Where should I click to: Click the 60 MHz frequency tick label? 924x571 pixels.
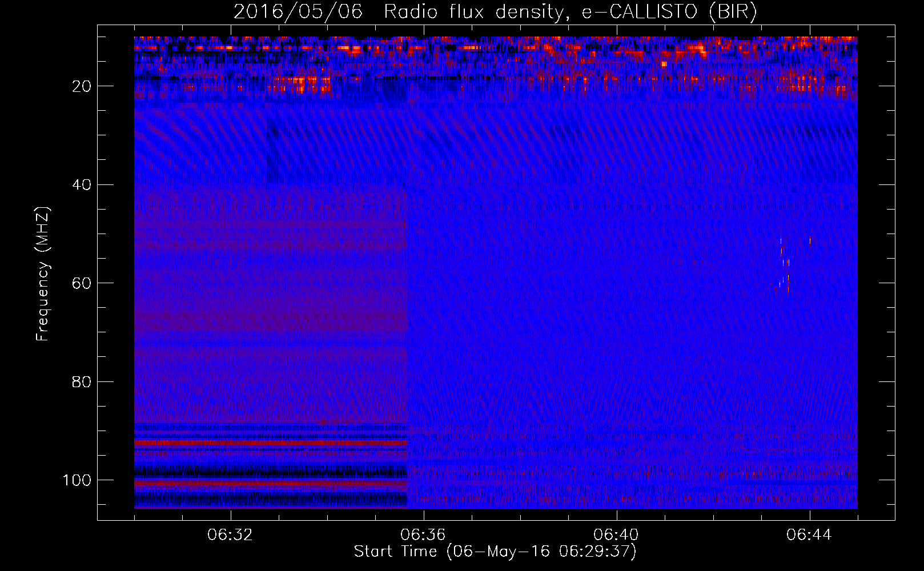pos(82,283)
